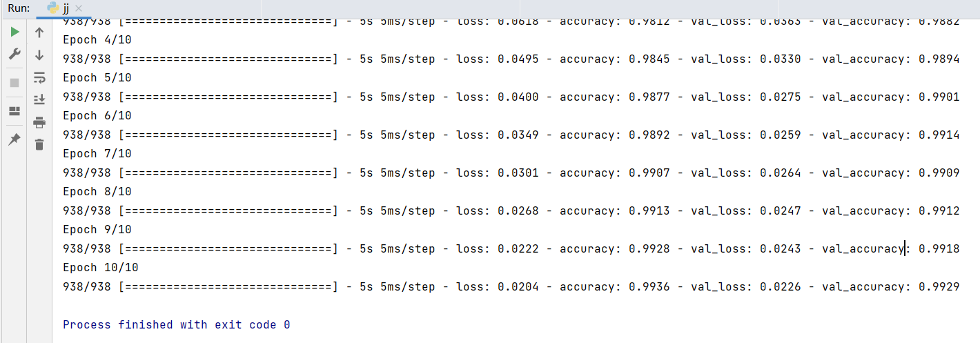Pin the Run tab with pin icon
The width and height of the screenshot is (980, 343).
pyautogui.click(x=14, y=139)
